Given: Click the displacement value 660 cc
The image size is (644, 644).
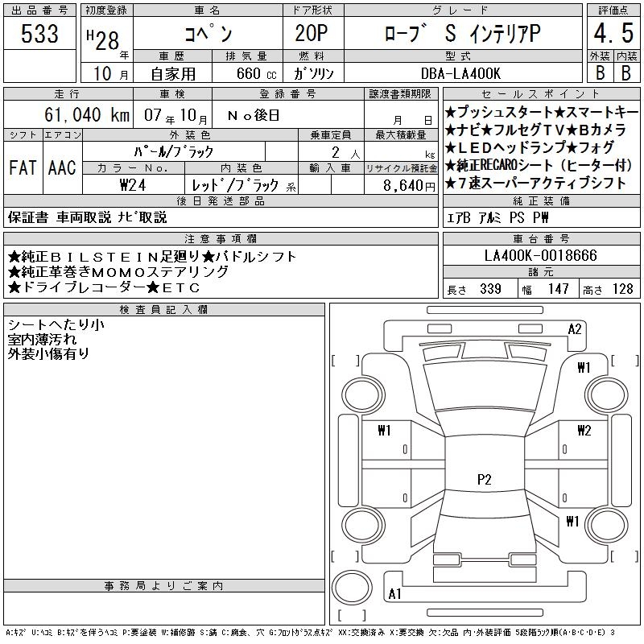Looking at the screenshot, I should pos(256,73).
